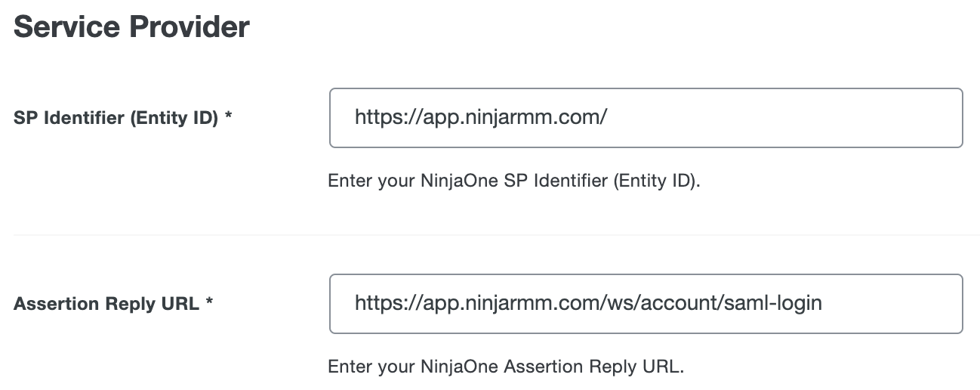Click blank space at end of SP Identifier field

click(x=831, y=118)
